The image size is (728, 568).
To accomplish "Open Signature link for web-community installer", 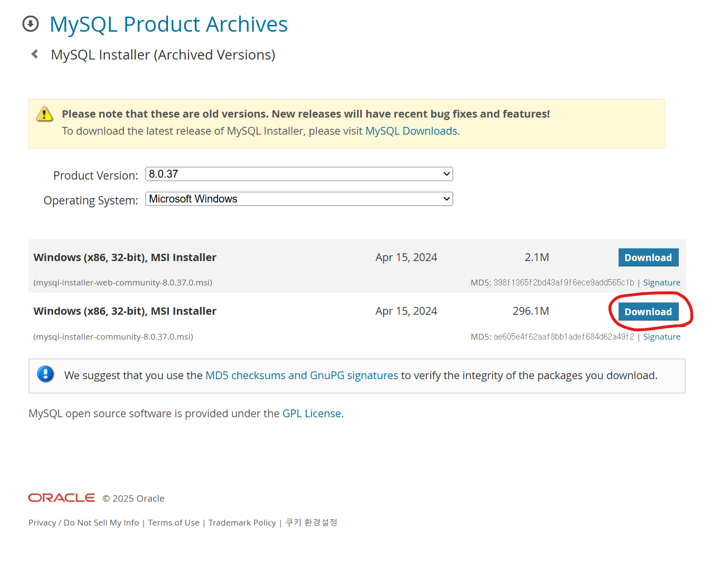I will (x=662, y=283).
